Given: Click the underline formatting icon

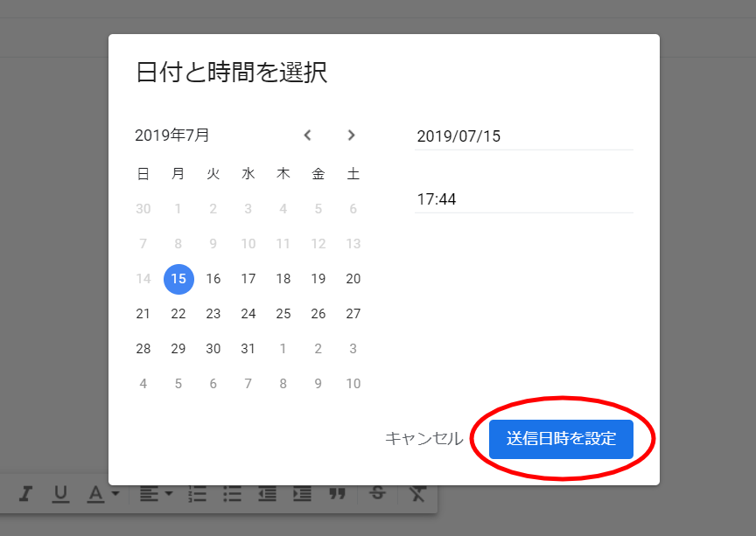Looking at the screenshot, I should point(60,494).
